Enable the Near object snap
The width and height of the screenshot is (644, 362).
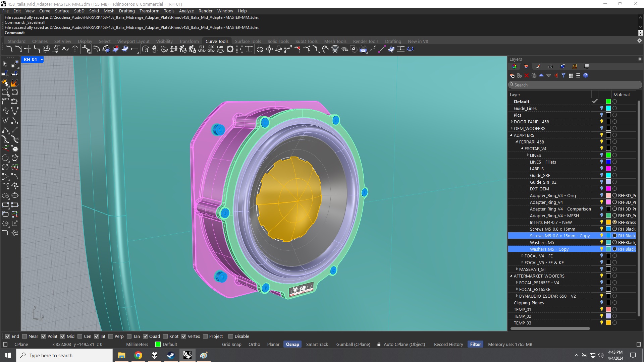point(24,336)
